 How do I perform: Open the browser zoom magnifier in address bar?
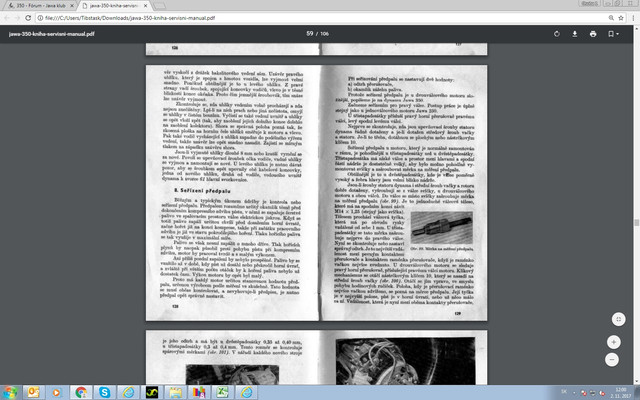click(611, 18)
